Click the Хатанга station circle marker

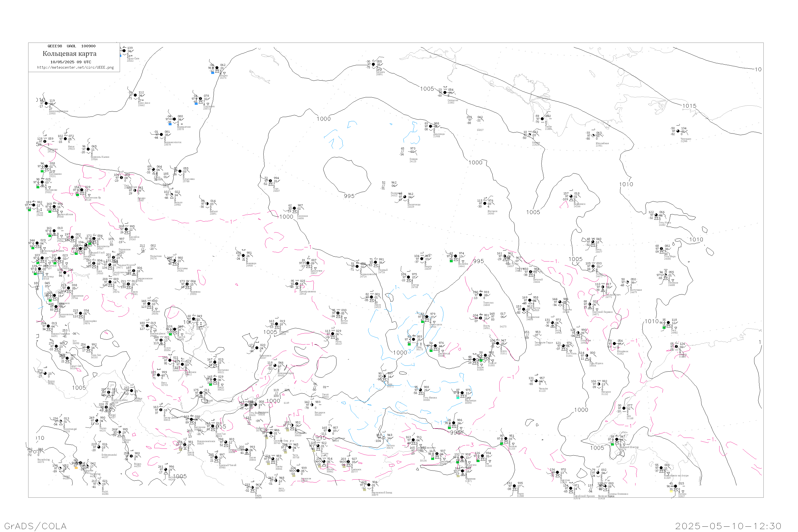(x=373, y=64)
